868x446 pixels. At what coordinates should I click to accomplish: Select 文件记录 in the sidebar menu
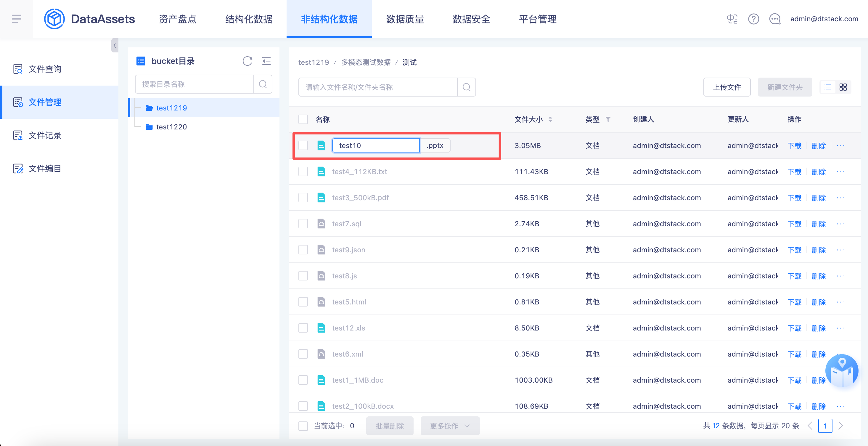[44, 135]
